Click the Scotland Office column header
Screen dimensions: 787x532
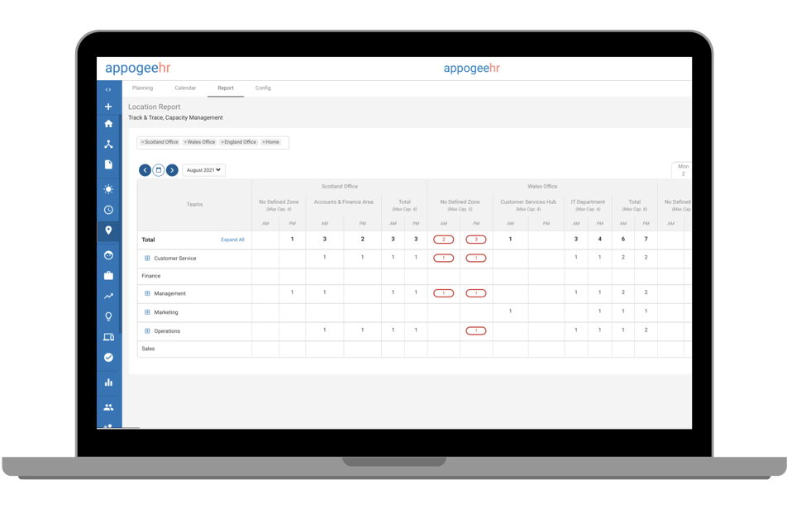[339, 186]
